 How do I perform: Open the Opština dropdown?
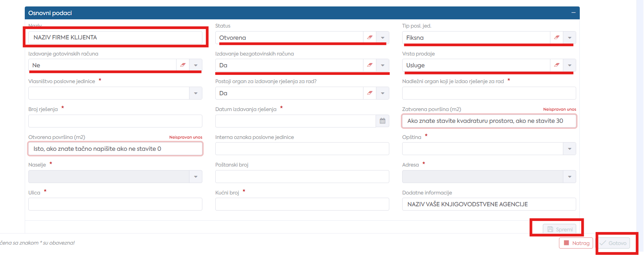point(570,149)
